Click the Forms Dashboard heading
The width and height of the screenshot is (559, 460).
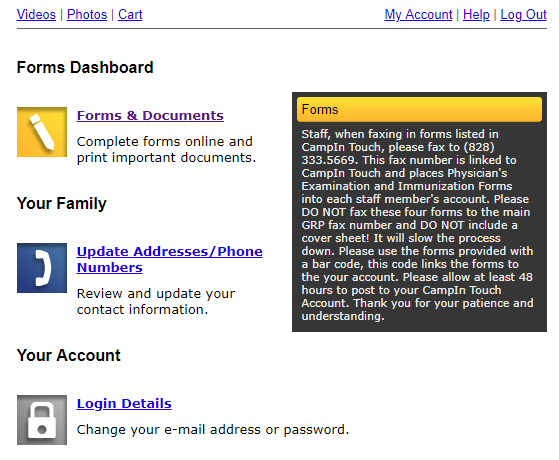[85, 67]
